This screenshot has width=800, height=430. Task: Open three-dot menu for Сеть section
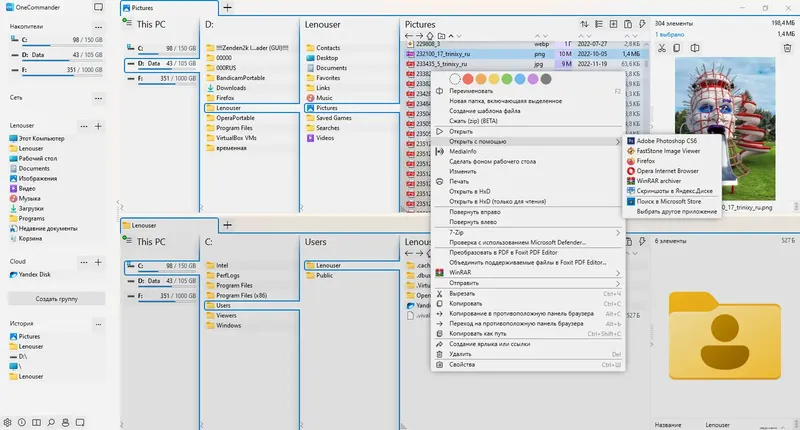click(x=98, y=97)
